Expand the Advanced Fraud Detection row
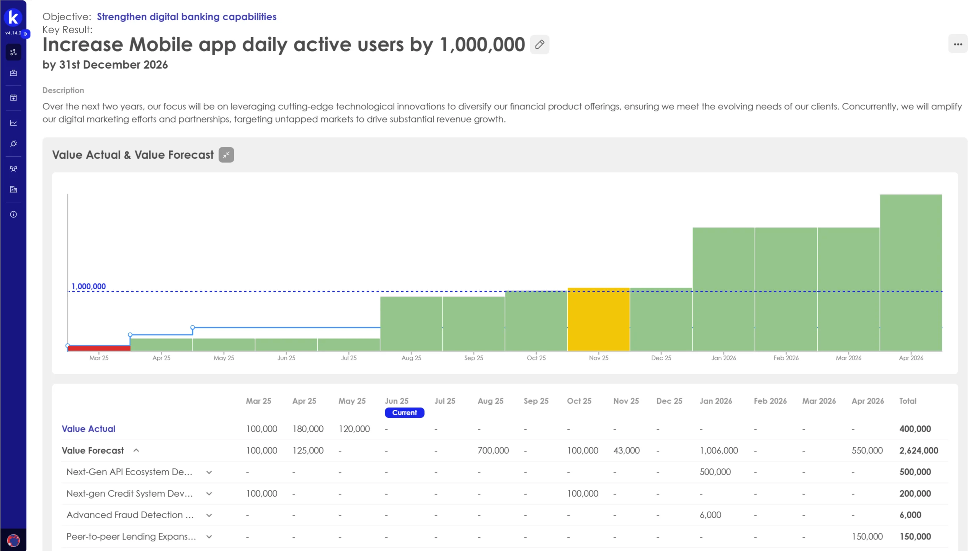This screenshot has height=551, width=980. click(209, 515)
